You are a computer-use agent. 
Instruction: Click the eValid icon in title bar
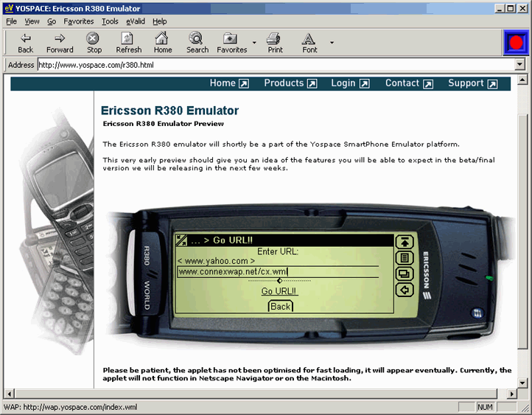point(9,8)
